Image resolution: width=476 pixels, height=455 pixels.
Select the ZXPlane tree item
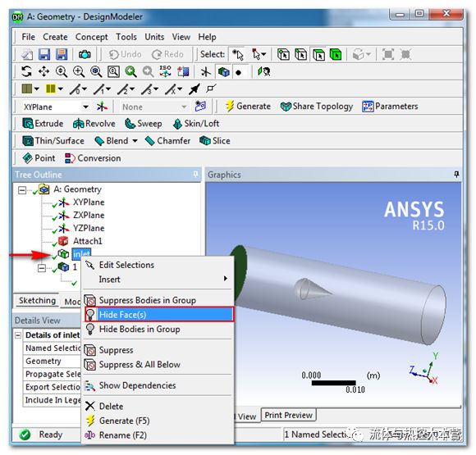(89, 216)
